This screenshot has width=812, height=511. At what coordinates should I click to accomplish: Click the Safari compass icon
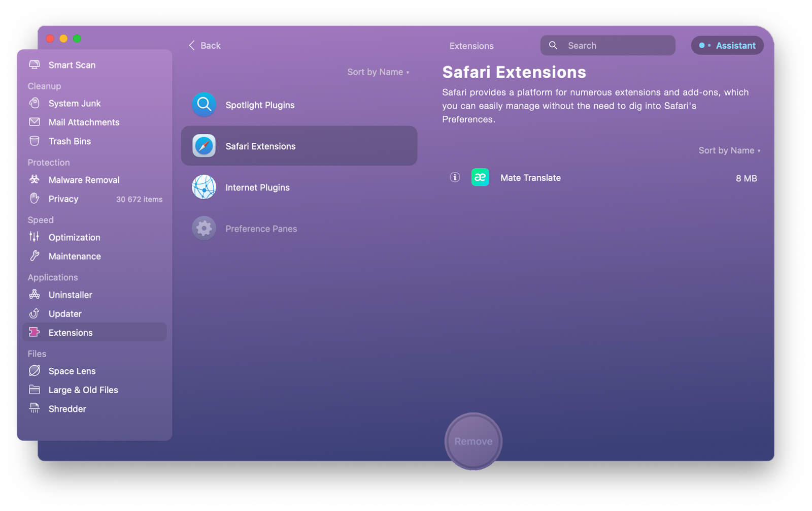[204, 146]
